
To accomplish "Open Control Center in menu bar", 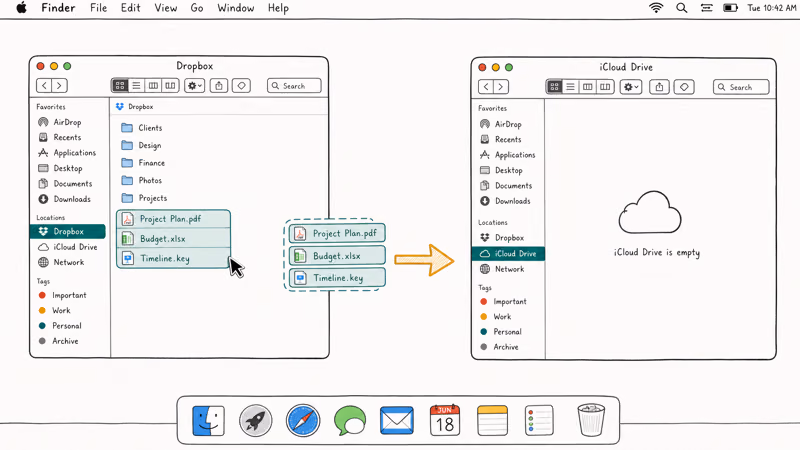I will [707, 8].
